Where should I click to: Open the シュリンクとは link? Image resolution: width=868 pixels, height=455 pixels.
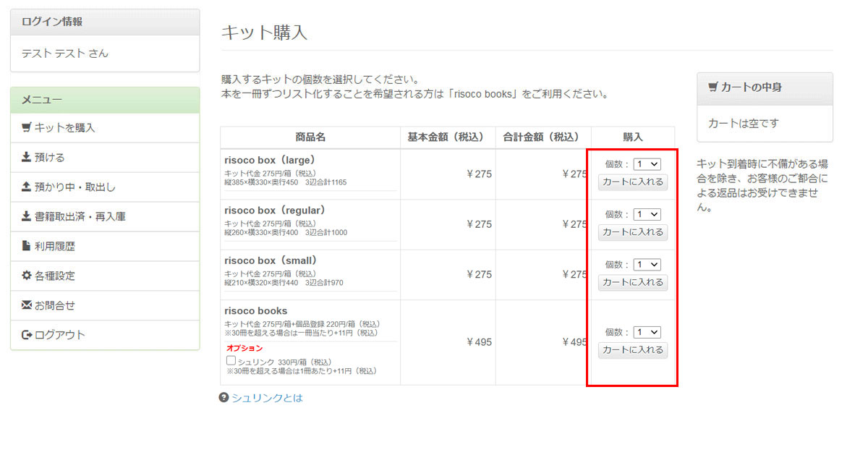[267, 398]
